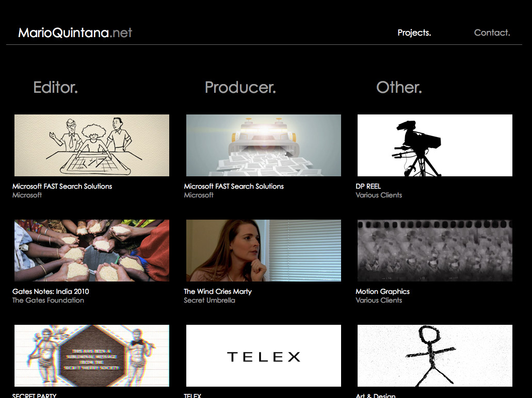Image resolution: width=532 pixels, height=398 pixels.
Task: Open the hands holding rice thumbnail
Action: point(92,251)
